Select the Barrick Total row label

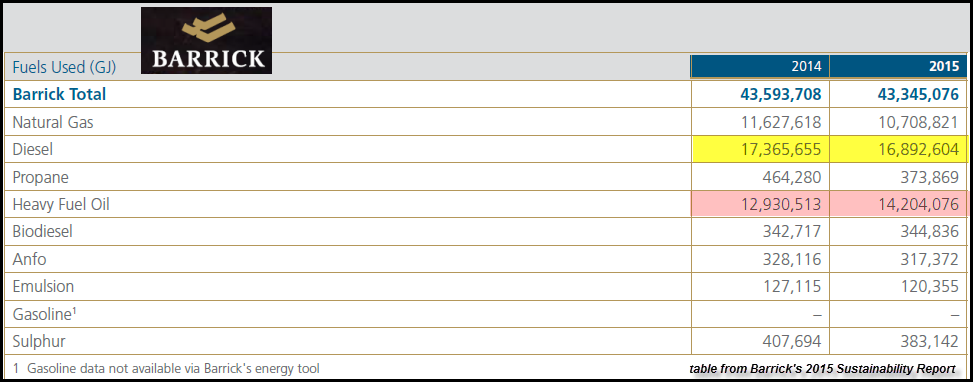60,94
